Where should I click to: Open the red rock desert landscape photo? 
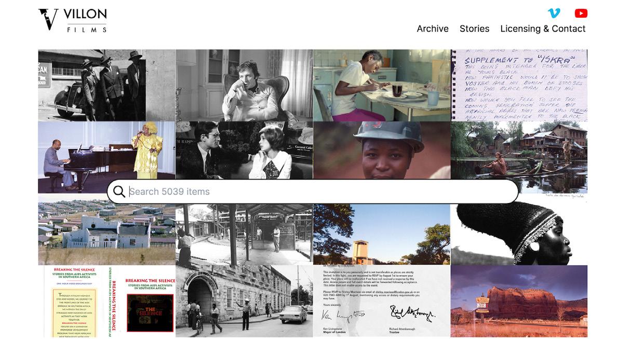519,301
